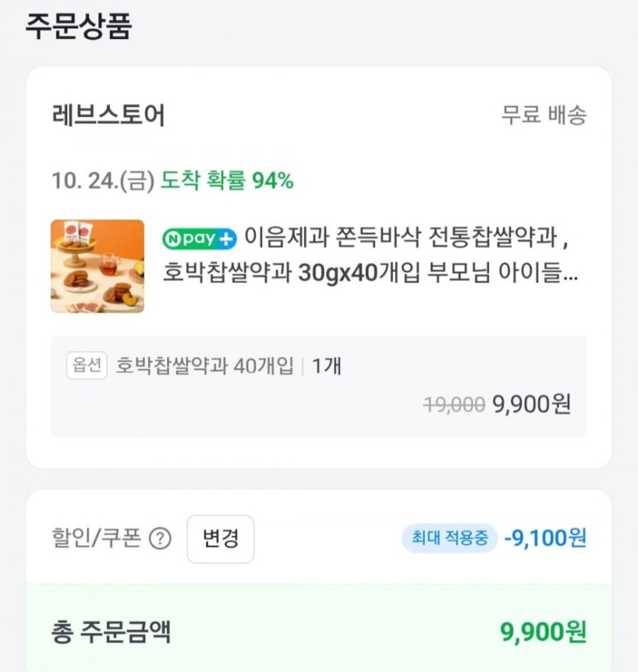Viewport: 638px width, 672px height.
Task: Tap the 총 주문금액 label
Action: coord(111,632)
